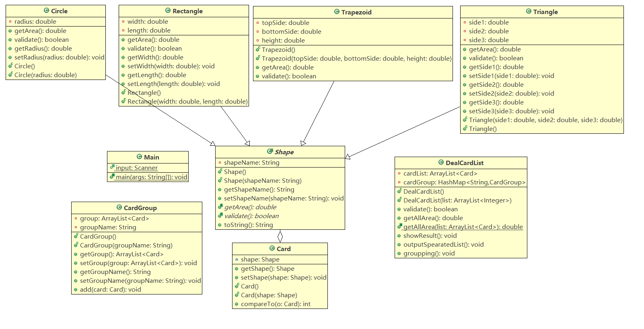The width and height of the screenshot is (644, 329).
Task: Click the Trapezoid class icon
Action: [337, 12]
